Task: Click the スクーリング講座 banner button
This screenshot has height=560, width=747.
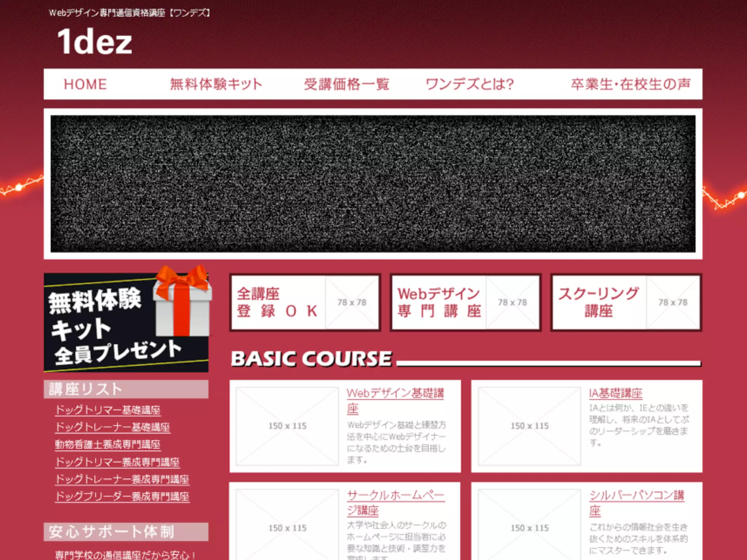Action: coord(626,302)
